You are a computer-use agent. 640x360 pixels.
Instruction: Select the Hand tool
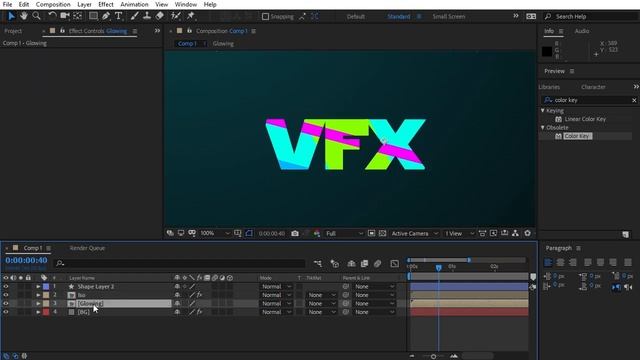pyautogui.click(x=24, y=16)
